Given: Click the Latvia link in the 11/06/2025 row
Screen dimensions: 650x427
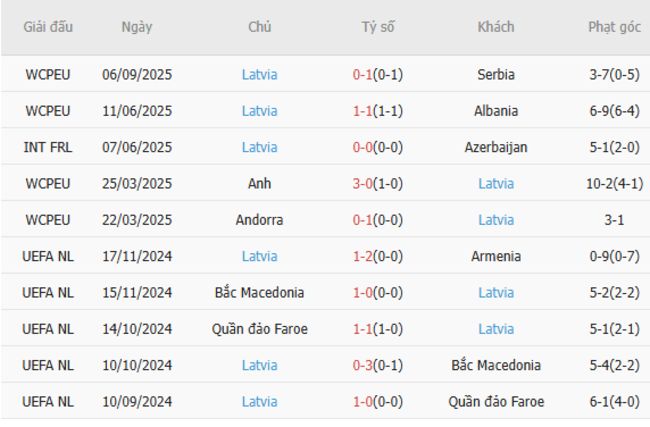Looking at the screenshot, I should 259,111.
